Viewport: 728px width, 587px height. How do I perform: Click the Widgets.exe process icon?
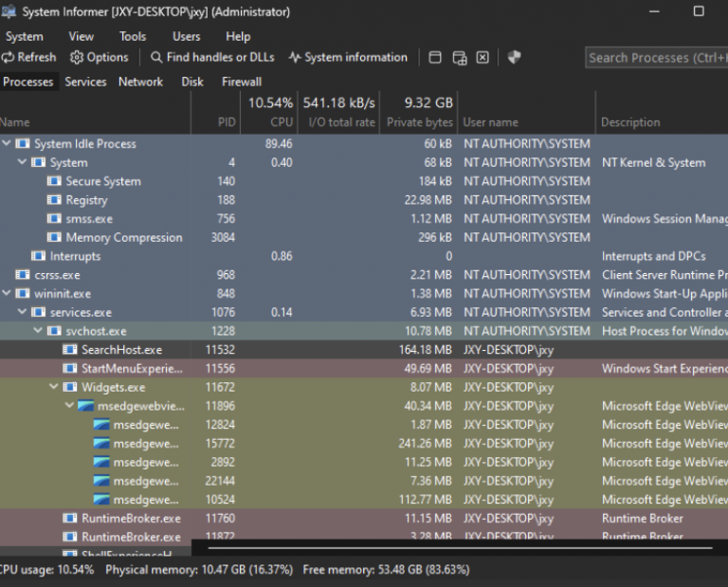(x=70, y=387)
